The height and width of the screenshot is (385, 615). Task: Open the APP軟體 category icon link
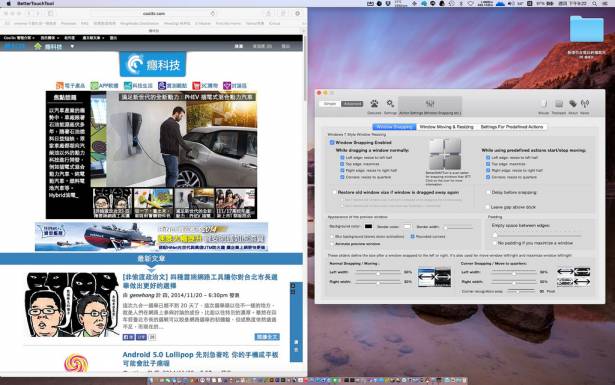[x=104, y=85]
